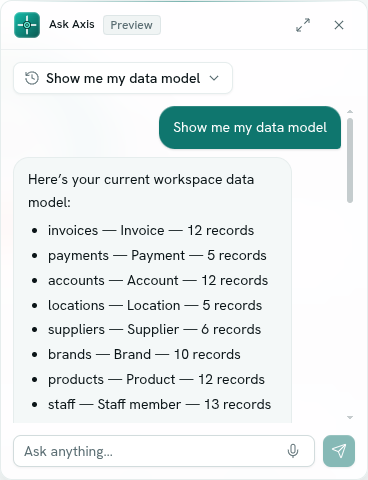Screen dimensions: 368x480
Task: Click the scrollbar up arrow
Action: (x=350, y=112)
